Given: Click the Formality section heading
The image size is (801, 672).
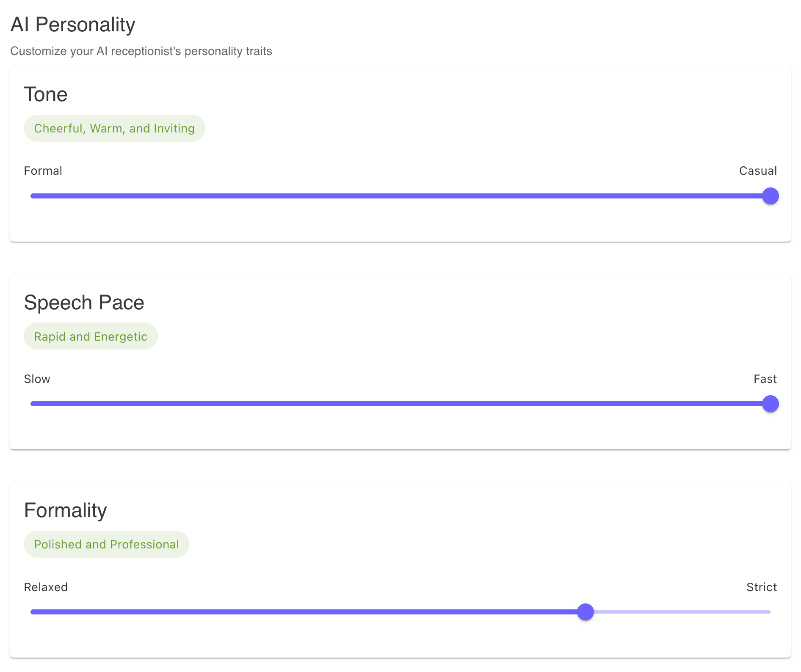Looking at the screenshot, I should point(65,510).
